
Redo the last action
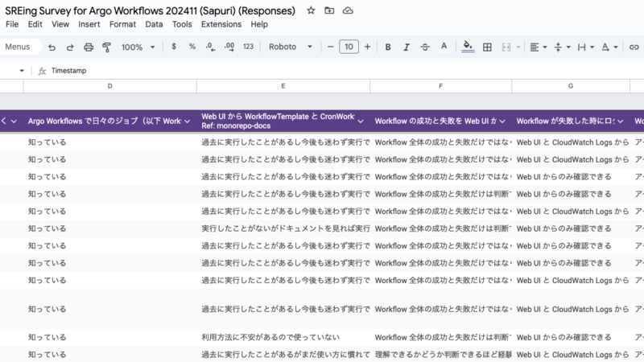tap(70, 47)
